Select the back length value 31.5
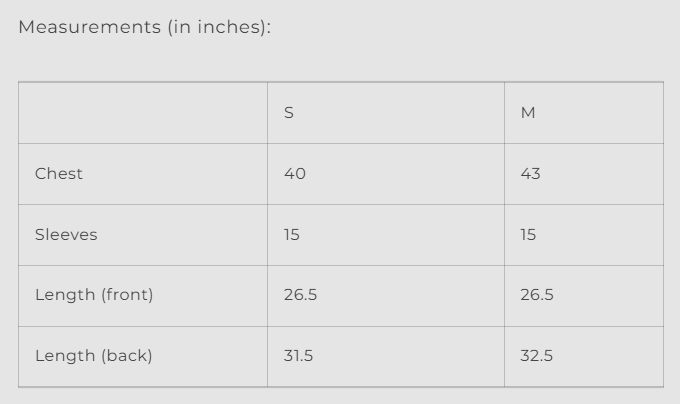This screenshot has width=680, height=404. 298,356
